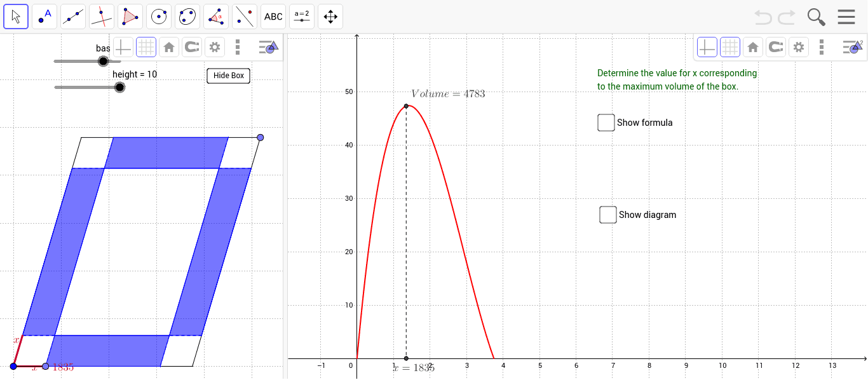Open the three-dot options menu of the graph panel
The width and height of the screenshot is (868, 380).
pos(822,47)
